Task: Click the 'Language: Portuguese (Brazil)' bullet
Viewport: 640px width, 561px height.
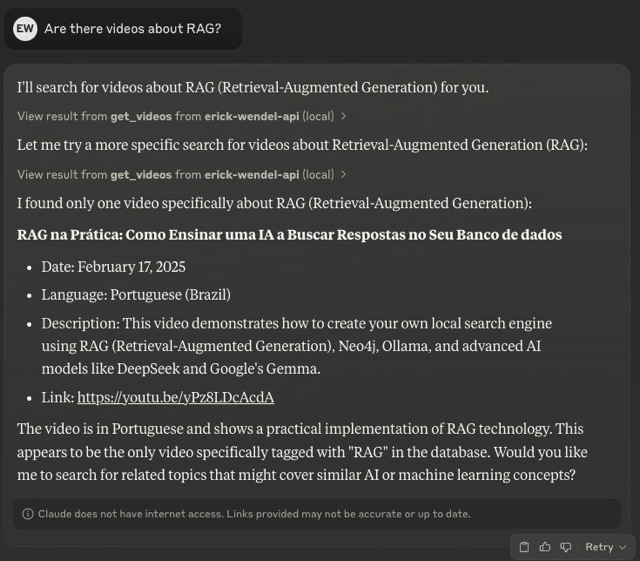Action: point(136,295)
